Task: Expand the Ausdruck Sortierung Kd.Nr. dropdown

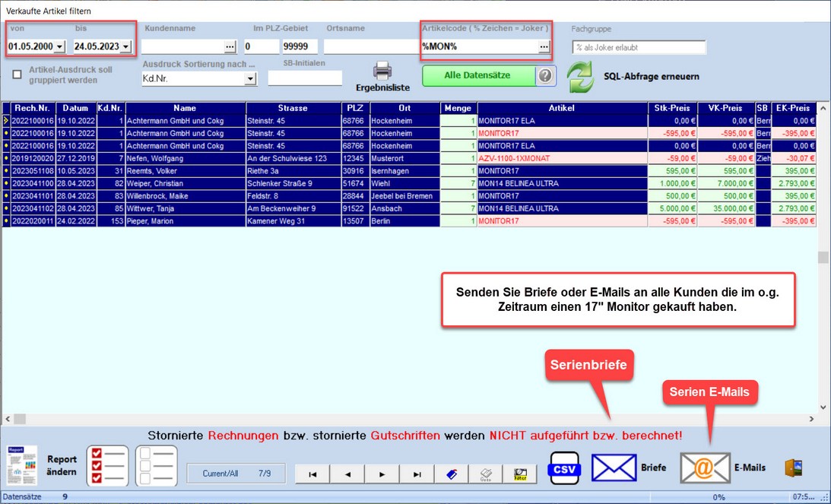Action: tap(250, 78)
